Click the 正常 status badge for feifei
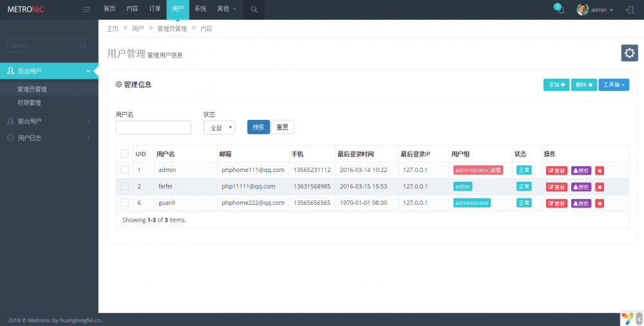 click(524, 186)
